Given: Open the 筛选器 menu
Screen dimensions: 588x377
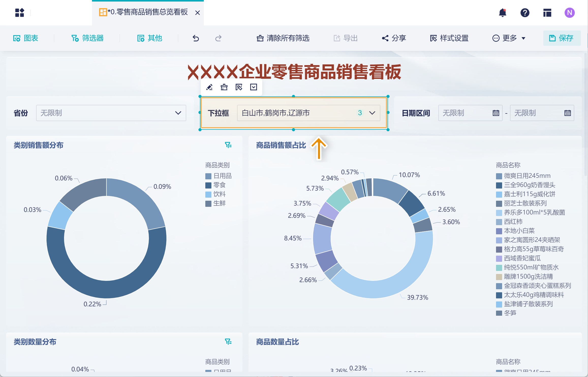Looking at the screenshot, I should click(87, 38).
